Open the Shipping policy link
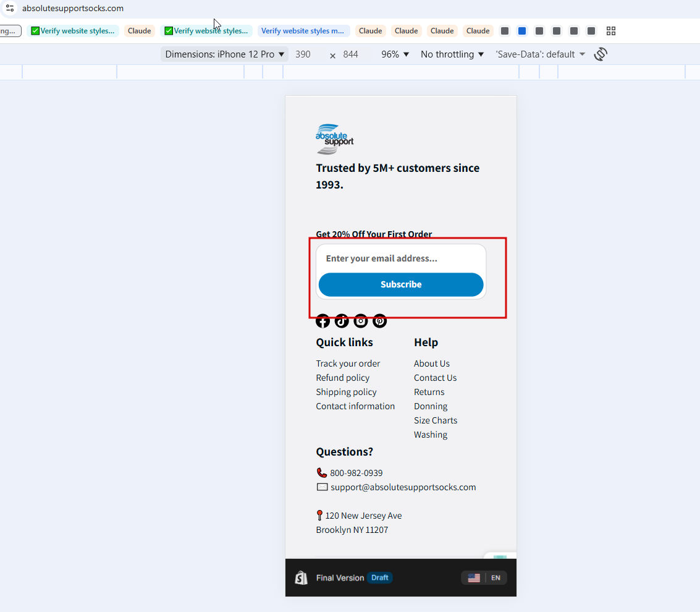 pyautogui.click(x=346, y=392)
